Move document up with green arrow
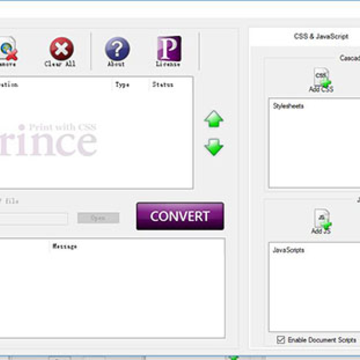The height and width of the screenshot is (360, 360). [214, 119]
